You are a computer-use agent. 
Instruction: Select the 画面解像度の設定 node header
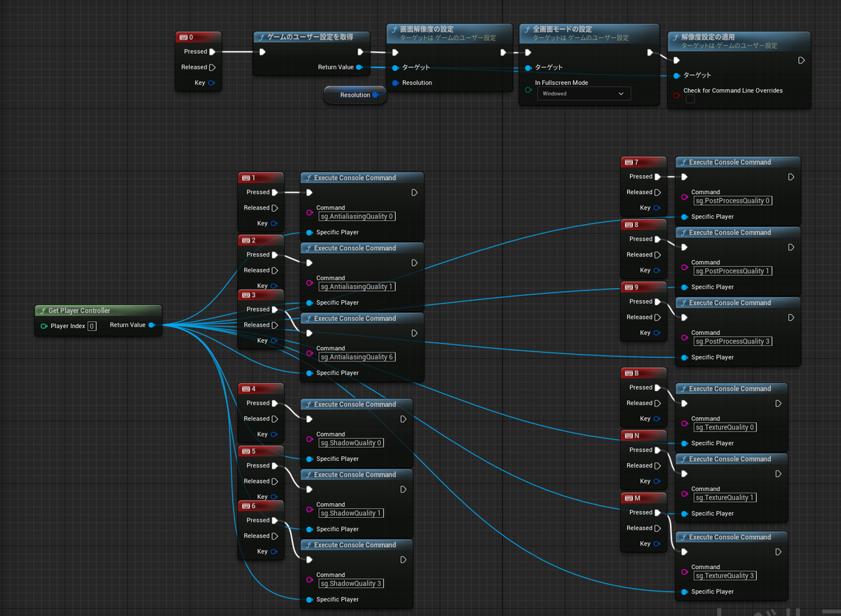point(449,33)
